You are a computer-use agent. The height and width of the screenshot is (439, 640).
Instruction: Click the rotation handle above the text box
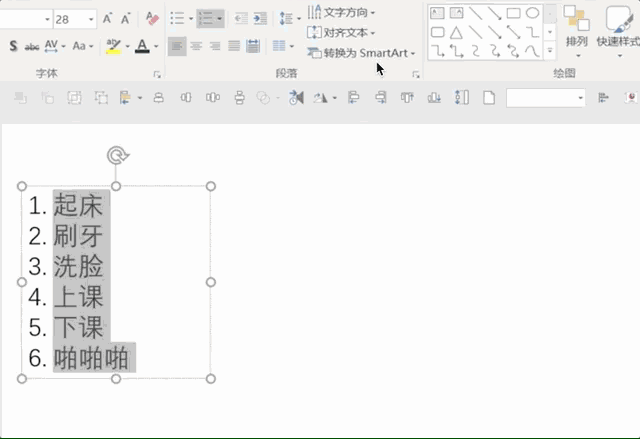[x=118, y=155]
